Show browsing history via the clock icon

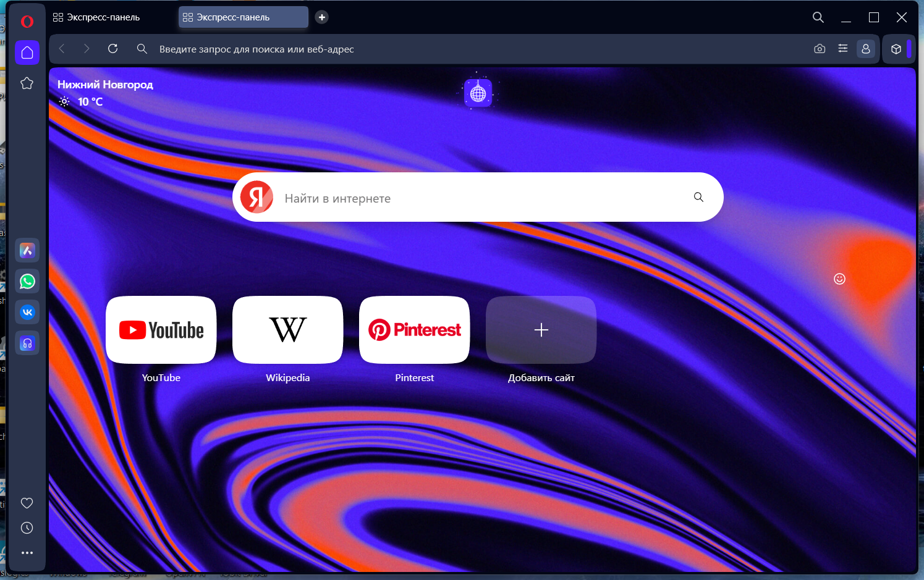(27, 528)
